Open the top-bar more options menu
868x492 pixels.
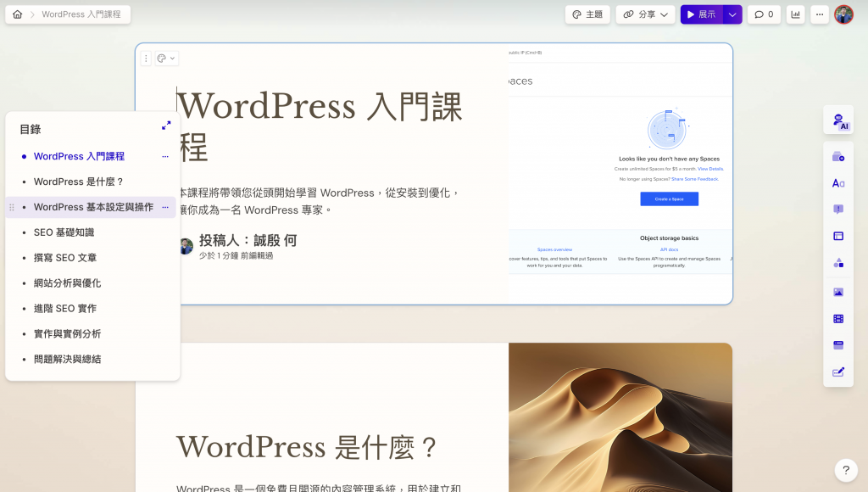click(820, 14)
